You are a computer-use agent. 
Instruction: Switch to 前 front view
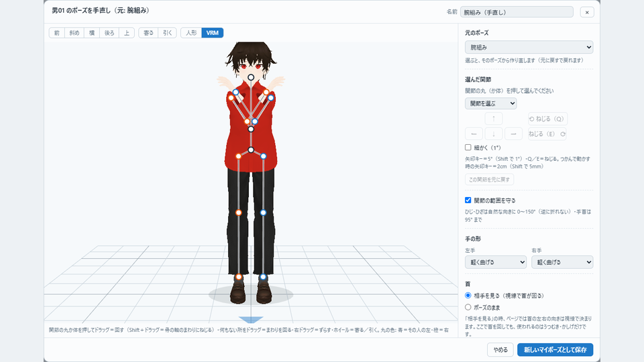pyautogui.click(x=57, y=33)
